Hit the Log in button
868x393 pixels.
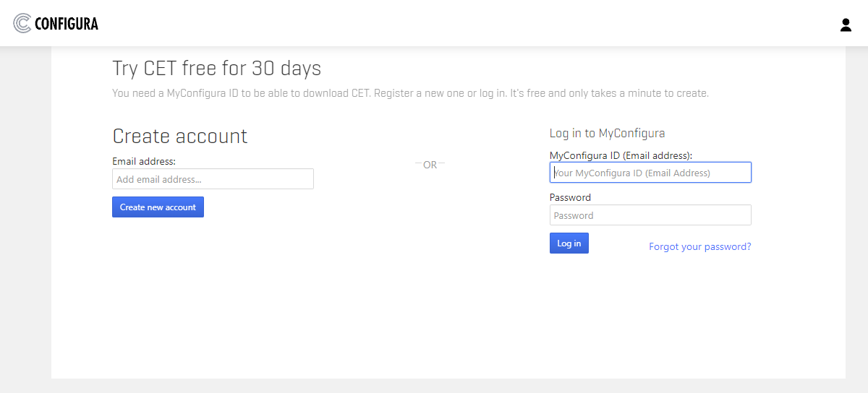(x=569, y=243)
